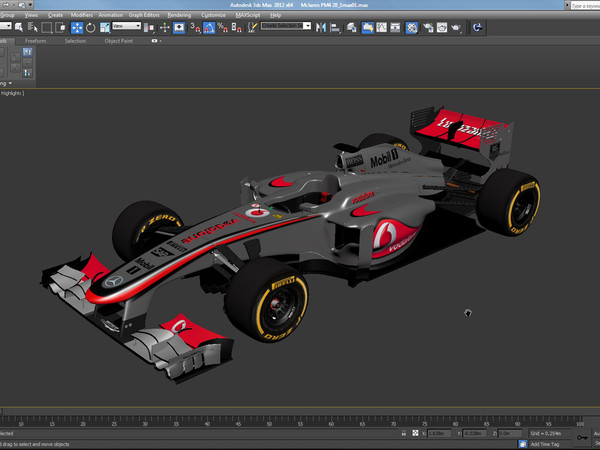Activate the Select and Rotate tool
This screenshot has height=450, width=600.
coord(91,27)
